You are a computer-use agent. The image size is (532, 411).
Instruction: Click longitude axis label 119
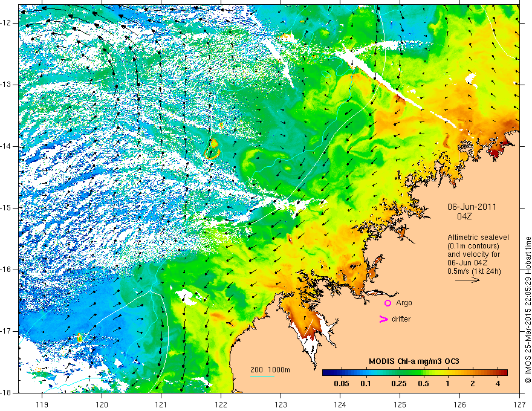pyautogui.click(x=42, y=405)
